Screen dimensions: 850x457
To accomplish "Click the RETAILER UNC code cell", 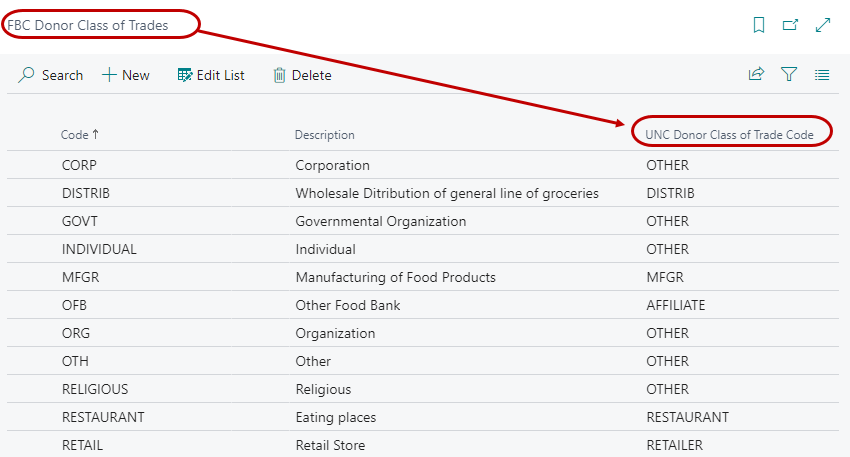I will [x=674, y=445].
